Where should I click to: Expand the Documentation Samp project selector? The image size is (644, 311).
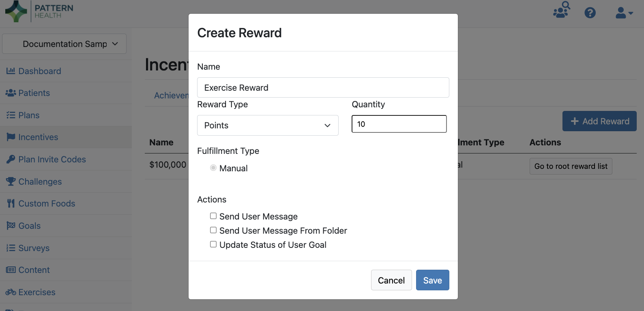pyautogui.click(x=64, y=44)
